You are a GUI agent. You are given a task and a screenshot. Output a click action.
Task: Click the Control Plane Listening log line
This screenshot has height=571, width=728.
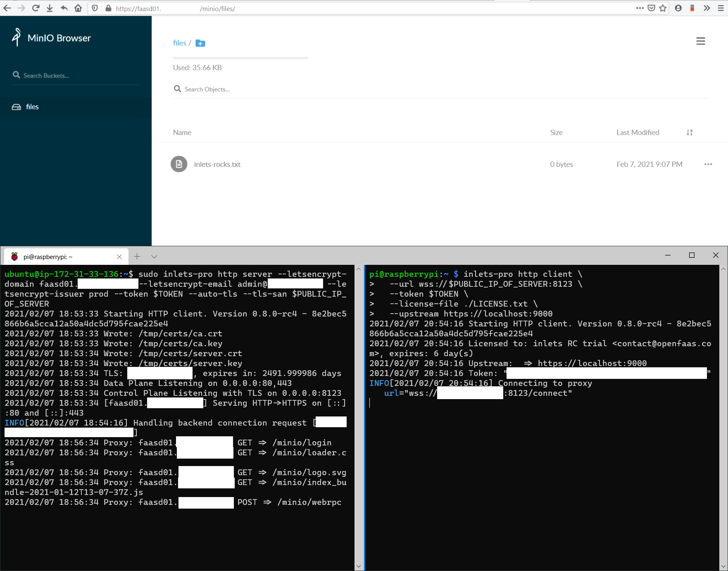click(x=173, y=393)
